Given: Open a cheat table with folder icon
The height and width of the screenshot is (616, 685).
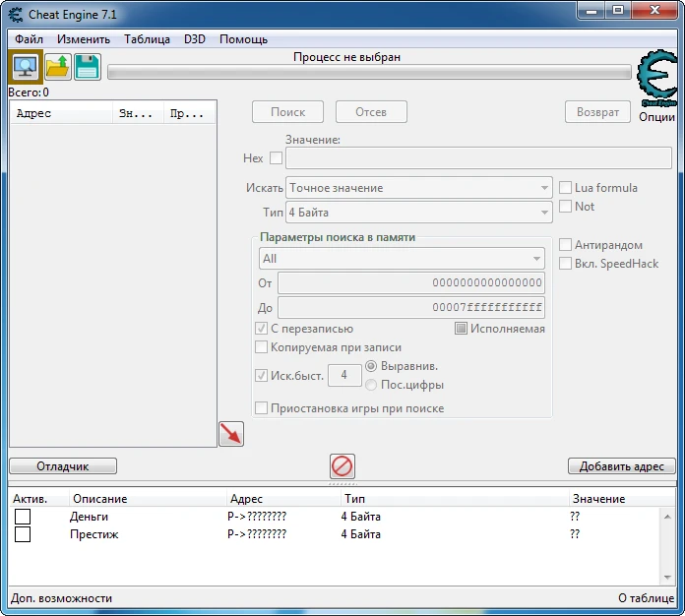Looking at the screenshot, I should [x=58, y=67].
